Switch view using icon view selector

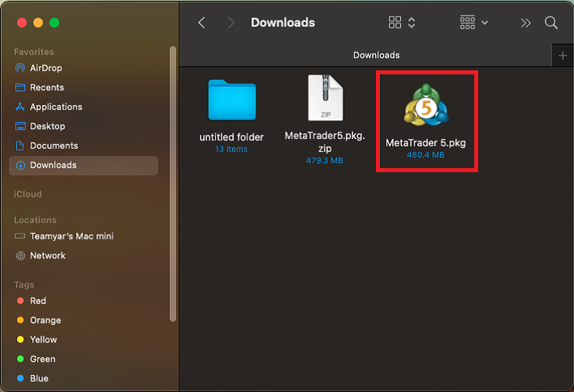coord(402,23)
